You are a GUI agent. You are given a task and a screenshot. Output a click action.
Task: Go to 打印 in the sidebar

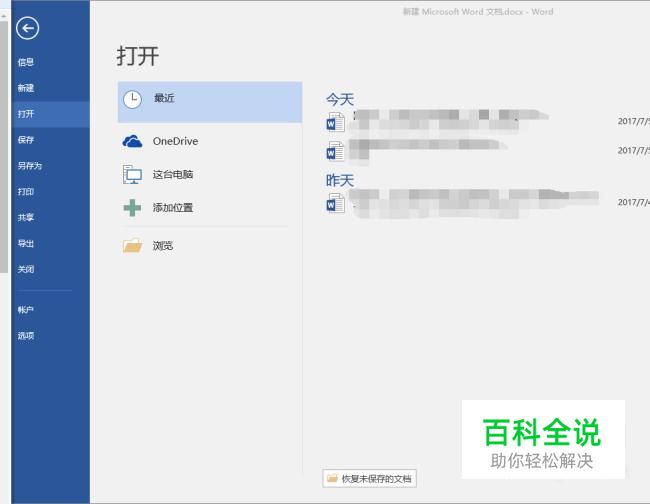tap(26, 191)
